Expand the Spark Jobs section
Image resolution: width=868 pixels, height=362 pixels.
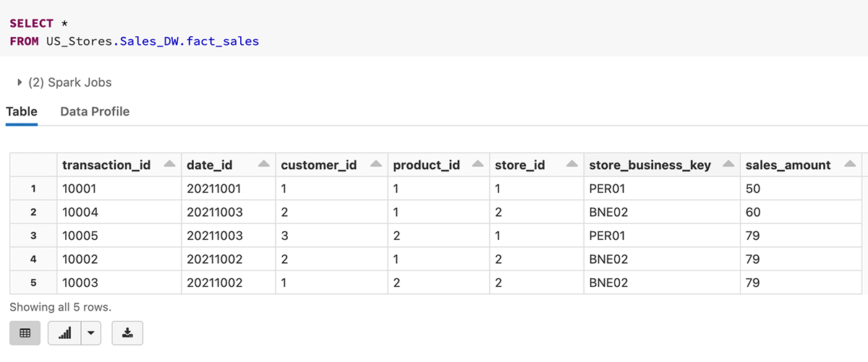[20, 82]
